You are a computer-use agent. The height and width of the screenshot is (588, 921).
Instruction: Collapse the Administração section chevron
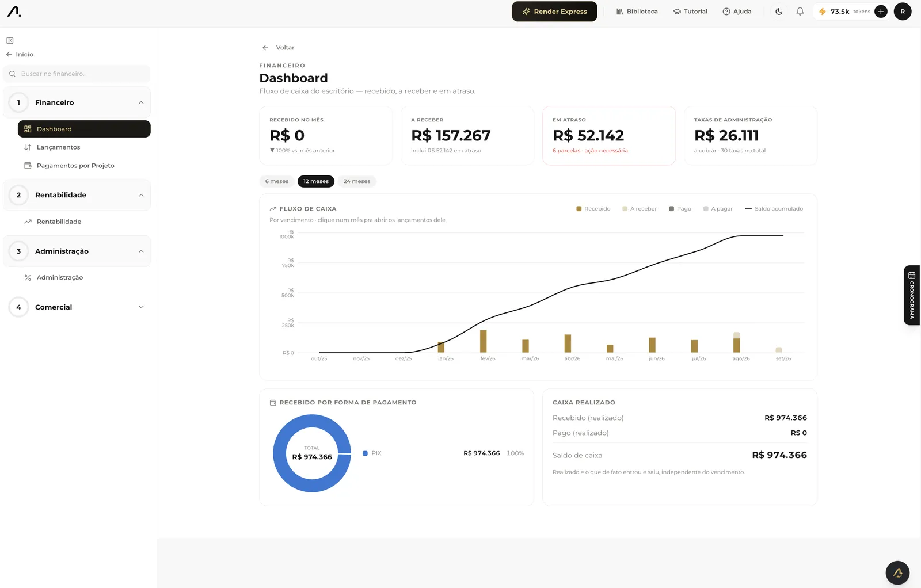point(141,251)
